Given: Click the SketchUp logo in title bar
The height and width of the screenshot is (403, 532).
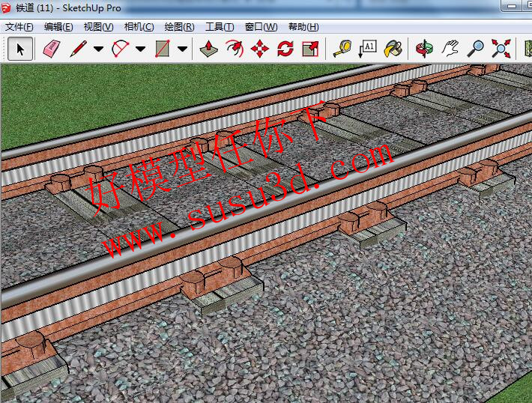Looking at the screenshot, I should tap(6, 7).
